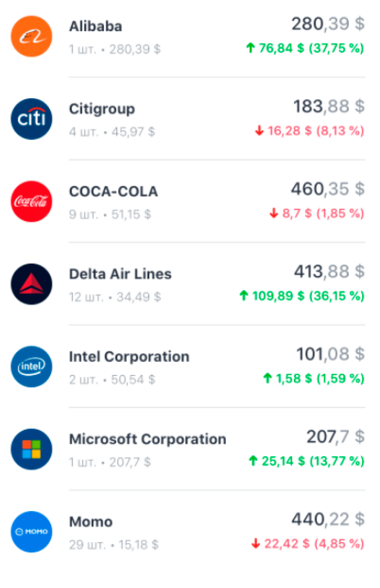Select the COCA-COLA position title
380x588 pixels.
pyautogui.click(x=113, y=191)
